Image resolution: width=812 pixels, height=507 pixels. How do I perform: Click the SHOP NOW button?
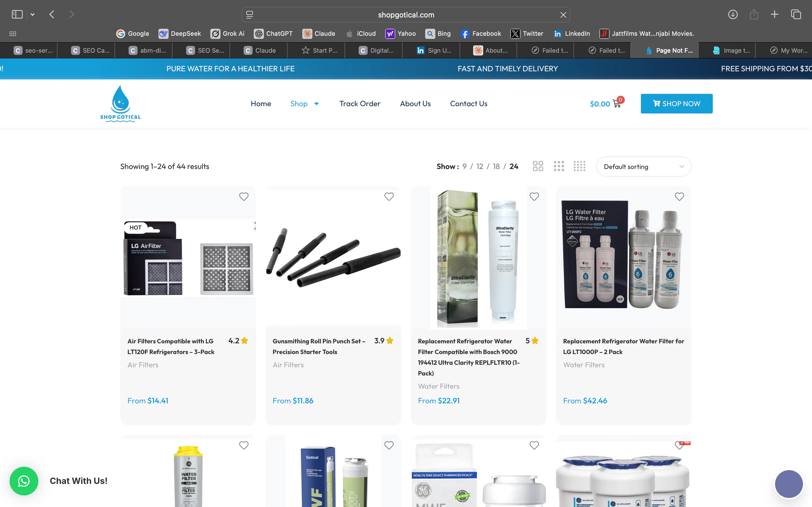point(676,104)
